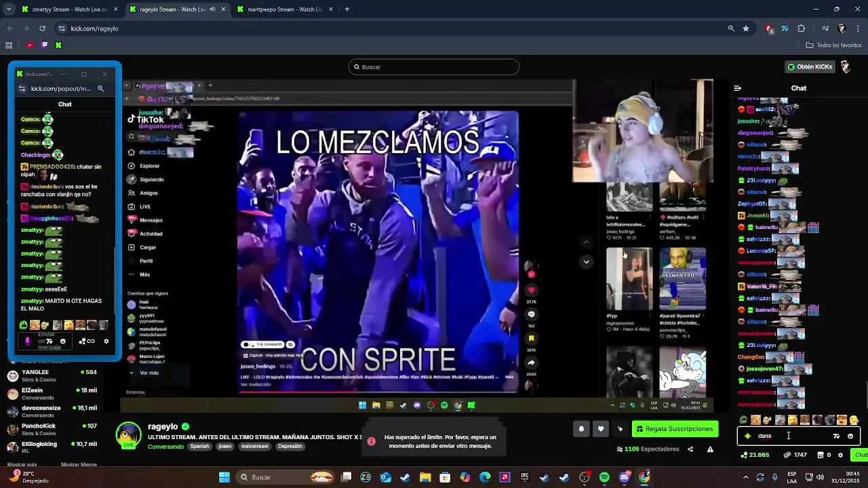Open Spotify from the Windows taskbar
The height and width of the screenshot is (488, 868).
pyautogui.click(x=604, y=477)
